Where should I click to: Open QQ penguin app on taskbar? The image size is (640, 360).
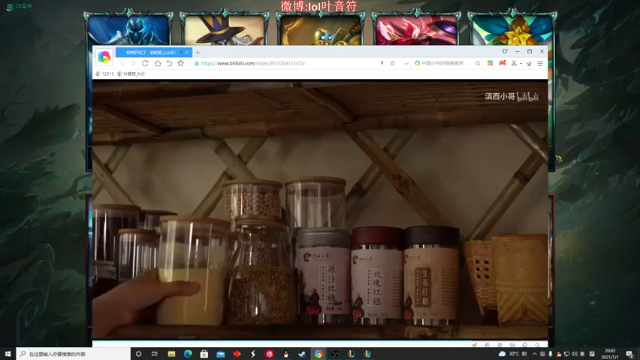(286, 354)
